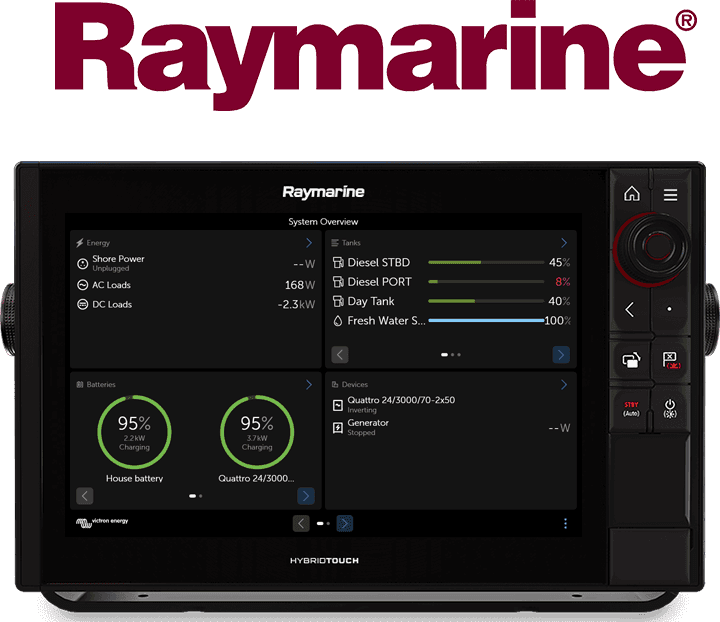Expand the Batteries panel chevron
Viewport: 720px width, 622px height.
[x=308, y=384]
